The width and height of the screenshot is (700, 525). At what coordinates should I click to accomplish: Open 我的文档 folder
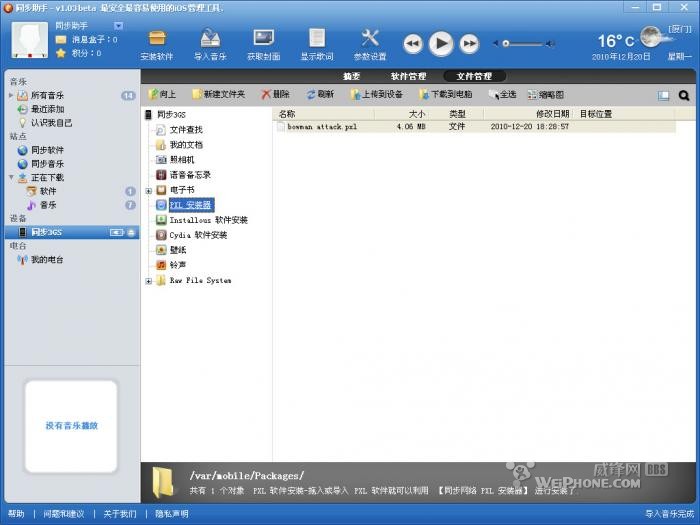[x=186, y=145]
